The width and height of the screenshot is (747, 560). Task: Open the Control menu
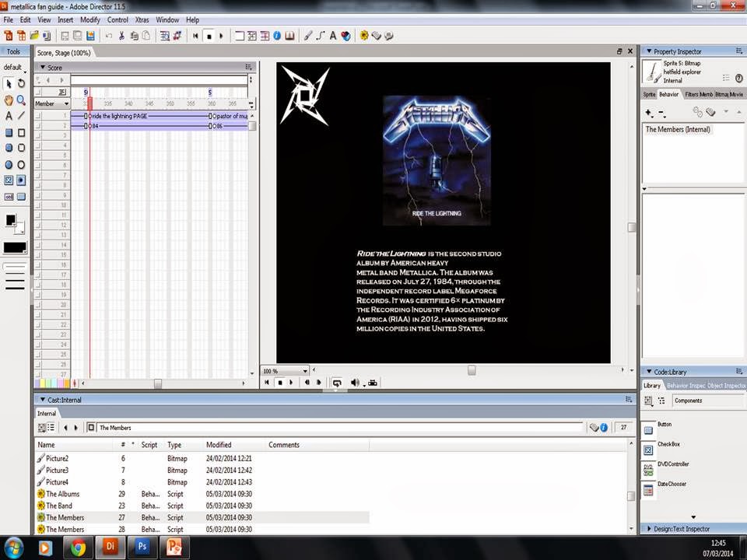[117, 20]
